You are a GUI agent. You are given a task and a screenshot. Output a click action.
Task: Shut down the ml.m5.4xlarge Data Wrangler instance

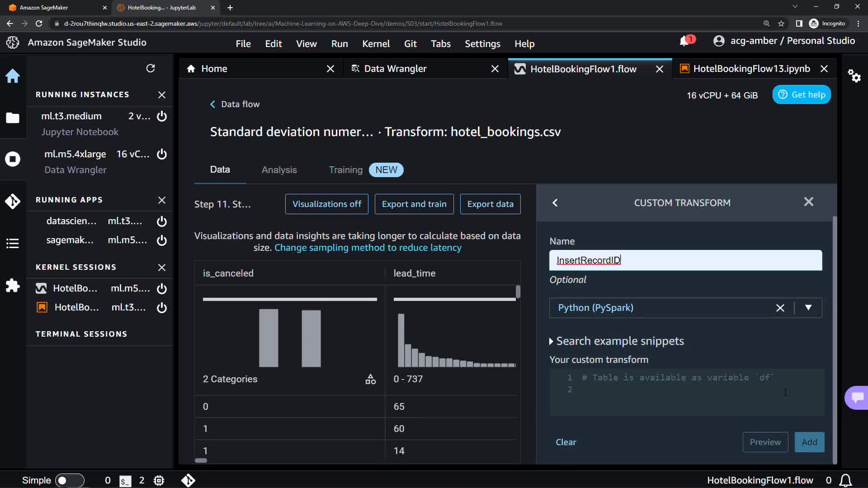point(162,154)
